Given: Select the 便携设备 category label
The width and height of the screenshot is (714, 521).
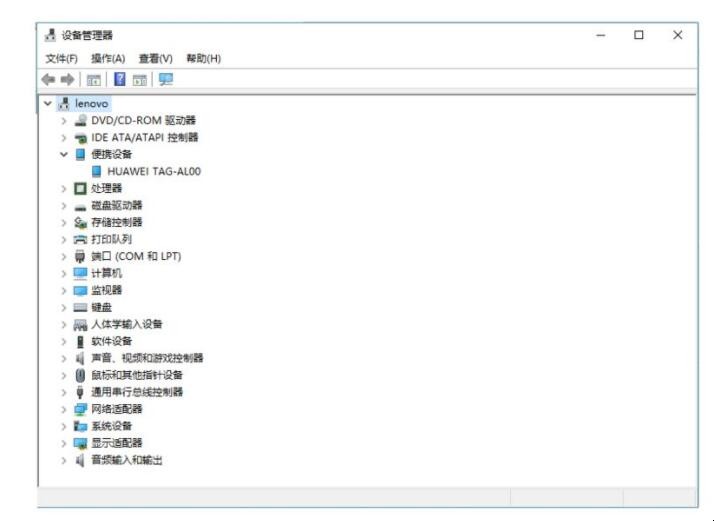Looking at the screenshot, I should click(112, 154).
